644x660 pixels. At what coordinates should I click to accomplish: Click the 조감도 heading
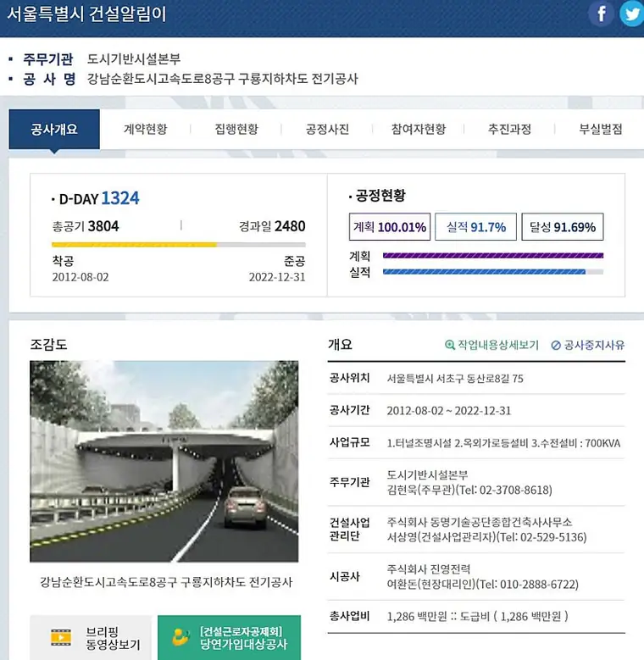(48, 345)
